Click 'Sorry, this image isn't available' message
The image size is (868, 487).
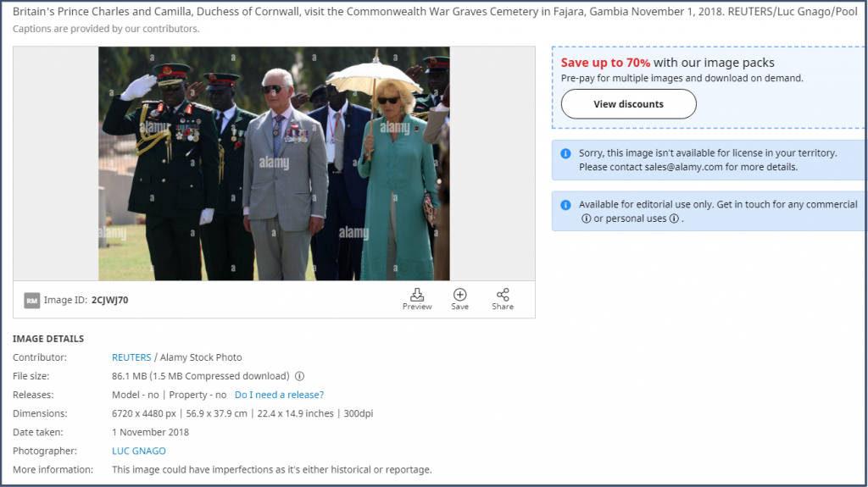point(708,160)
